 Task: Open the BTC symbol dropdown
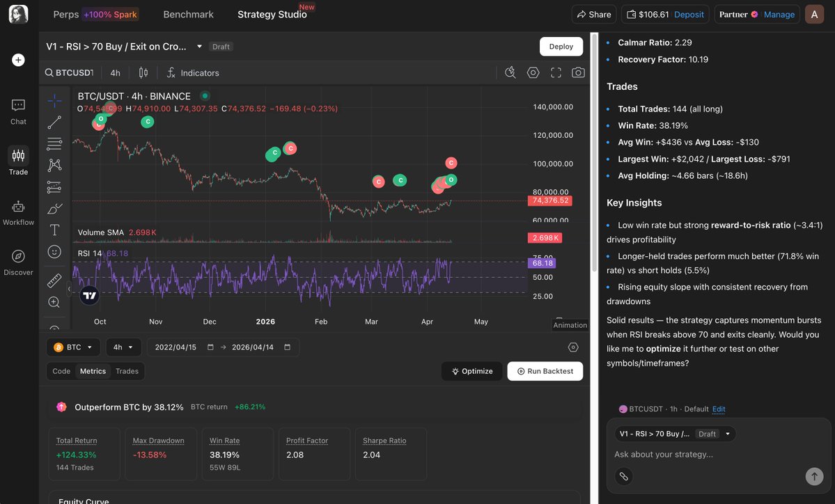click(x=73, y=347)
